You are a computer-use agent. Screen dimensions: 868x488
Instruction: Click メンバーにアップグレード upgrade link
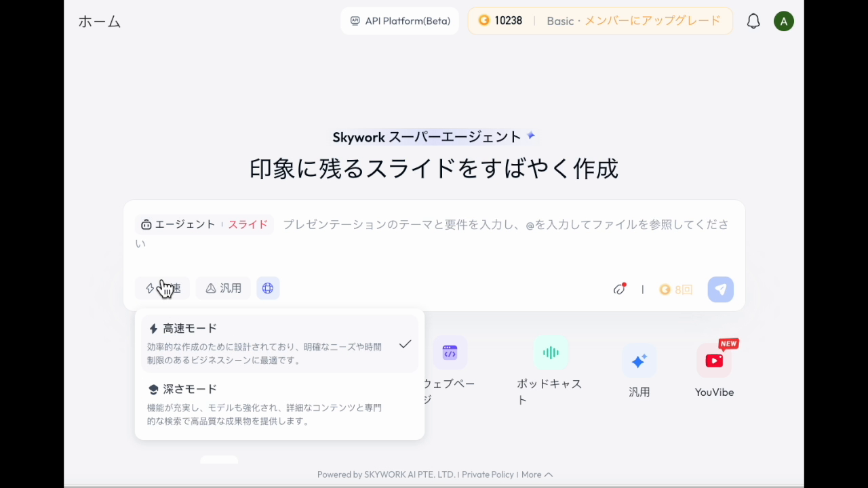pyautogui.click(x=653, y=21)
